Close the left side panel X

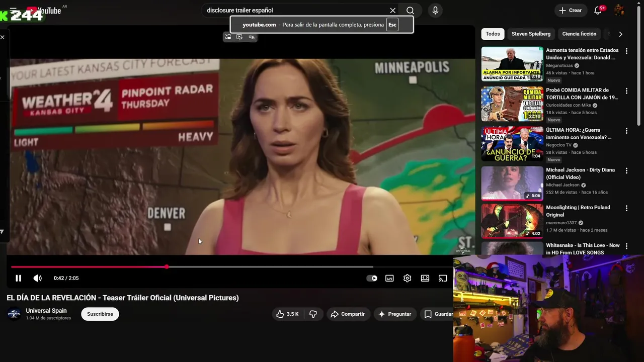3,37
